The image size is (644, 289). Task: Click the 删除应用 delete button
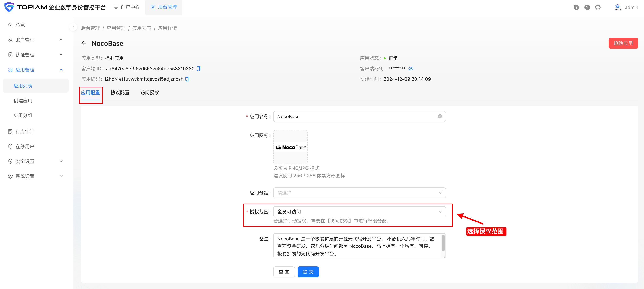coord(623,43)
